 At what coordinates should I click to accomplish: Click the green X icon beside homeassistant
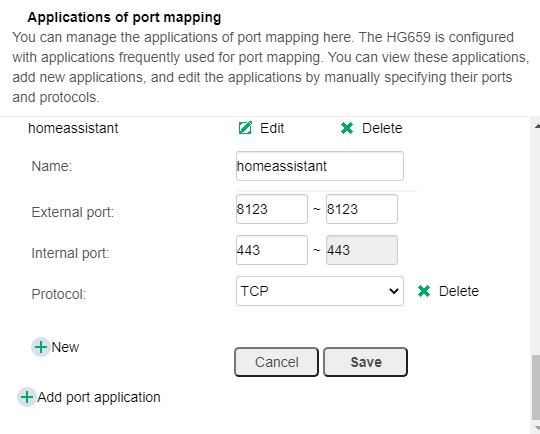[347, 128]
